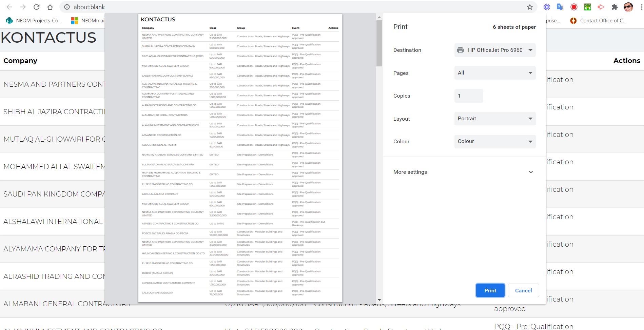
Task: Open the green headphones extension
Action: [587, 7]
